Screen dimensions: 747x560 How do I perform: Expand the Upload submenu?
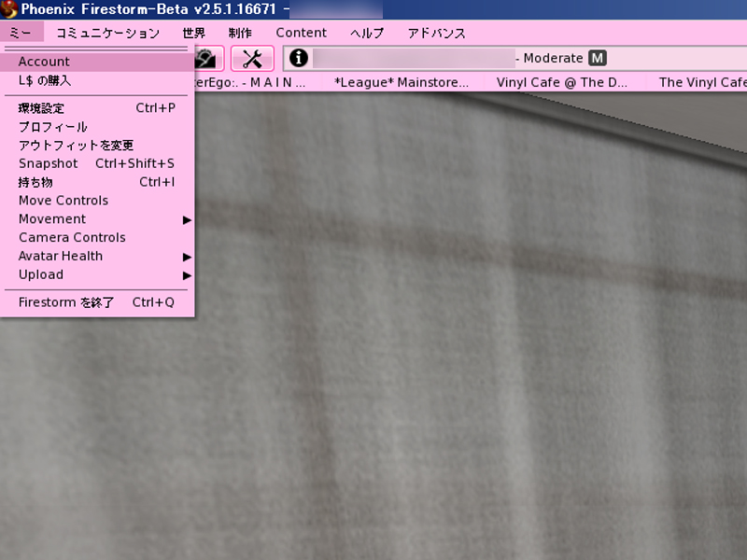[97, 274]
